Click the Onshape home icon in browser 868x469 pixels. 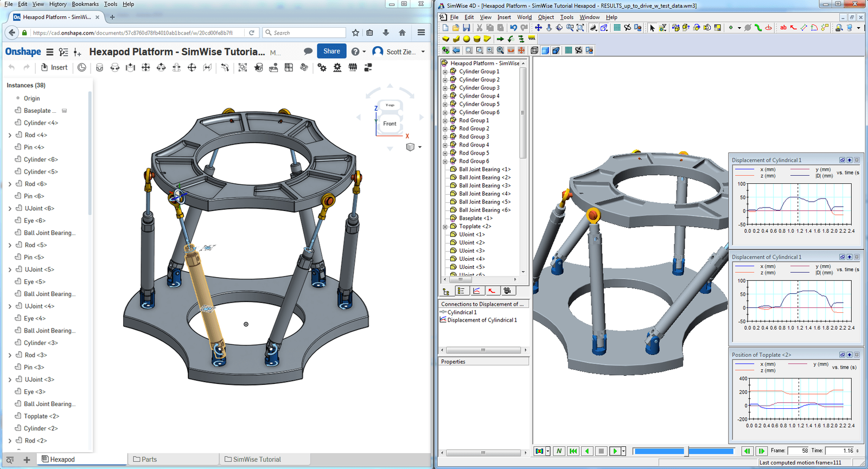point(402,33)
